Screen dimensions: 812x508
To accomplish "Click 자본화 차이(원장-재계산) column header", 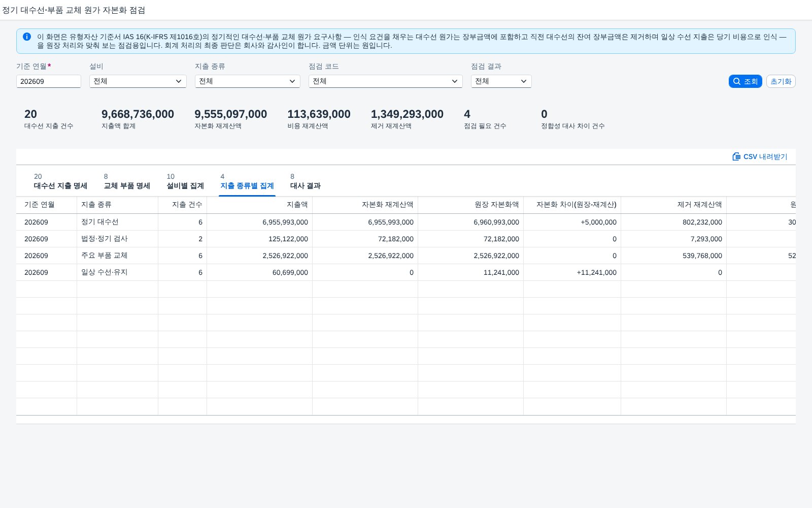I will [x=572, y=205].
